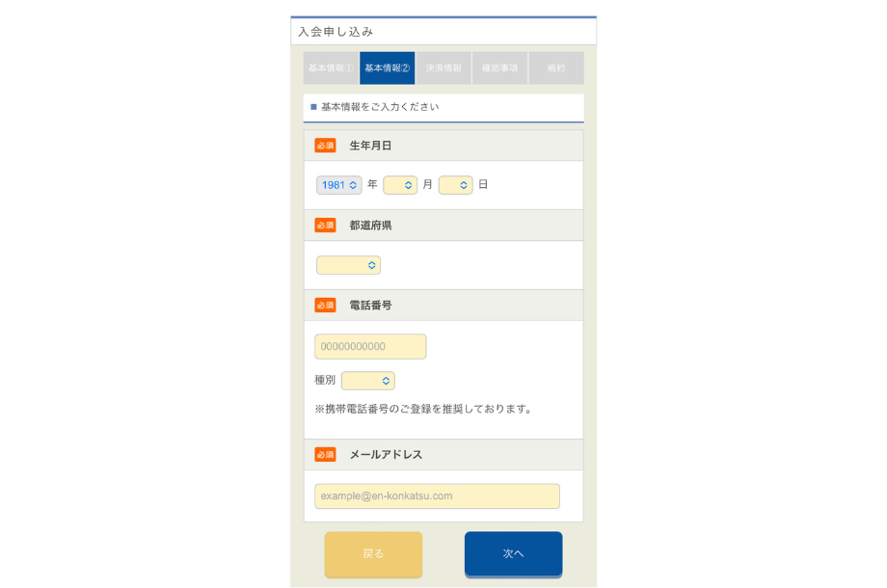This screenshot has height=588, width=887.
Task: Click the blue square bullet before 基本情報をご入力ください
Action: point(313,107)
